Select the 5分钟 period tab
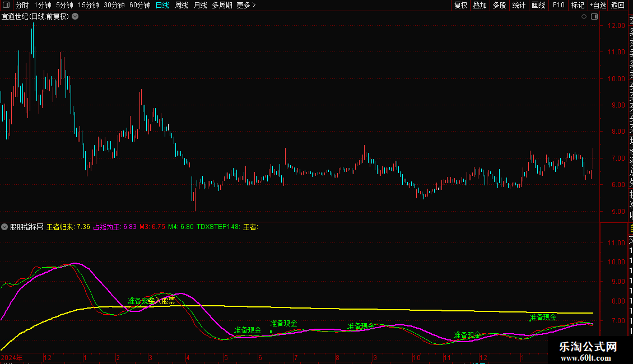The image size is (633, 364). (x=64, y=5)
